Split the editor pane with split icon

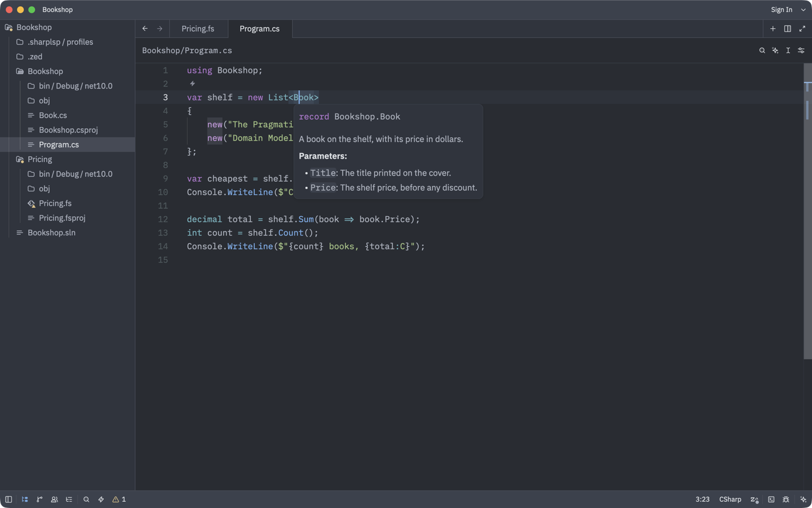(x=788, y=29)
